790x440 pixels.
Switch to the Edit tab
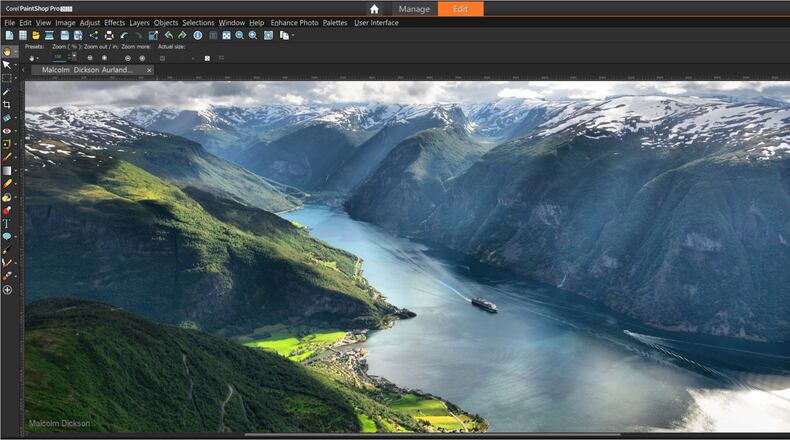pos(460,9)
